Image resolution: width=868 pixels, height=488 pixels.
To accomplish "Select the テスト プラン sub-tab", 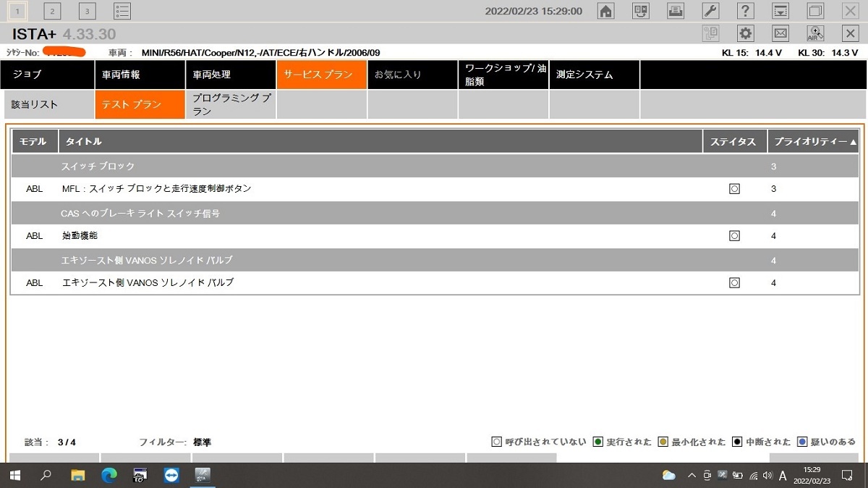I will pyautogui.click(x=139, y=104).
